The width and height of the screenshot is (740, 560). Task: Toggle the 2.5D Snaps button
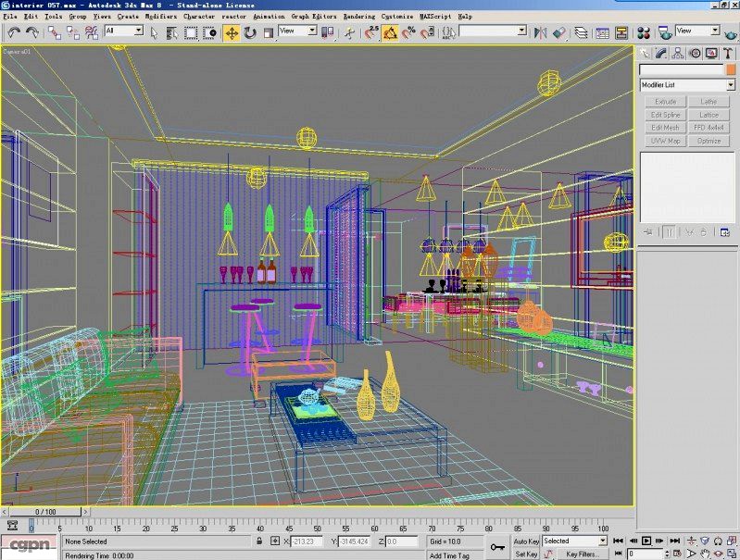click(371, 33)
